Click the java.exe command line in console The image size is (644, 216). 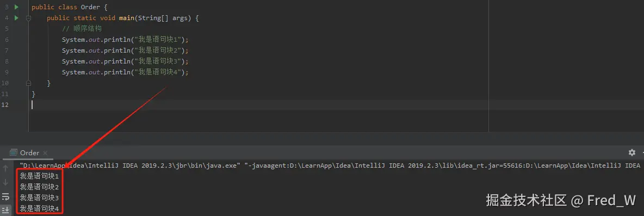330,166
